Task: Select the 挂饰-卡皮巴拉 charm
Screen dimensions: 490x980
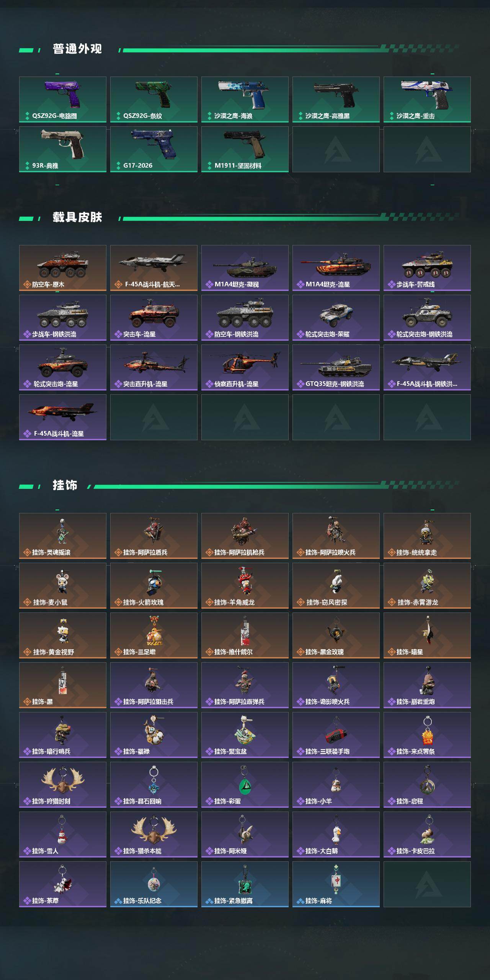Action: [x=427, y=835]
